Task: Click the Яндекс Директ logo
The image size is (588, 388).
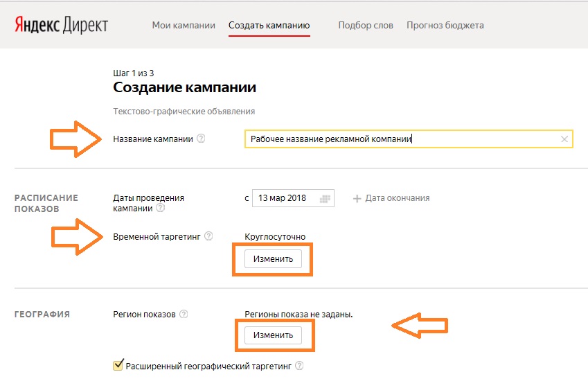Action: (x=61, y=25)
